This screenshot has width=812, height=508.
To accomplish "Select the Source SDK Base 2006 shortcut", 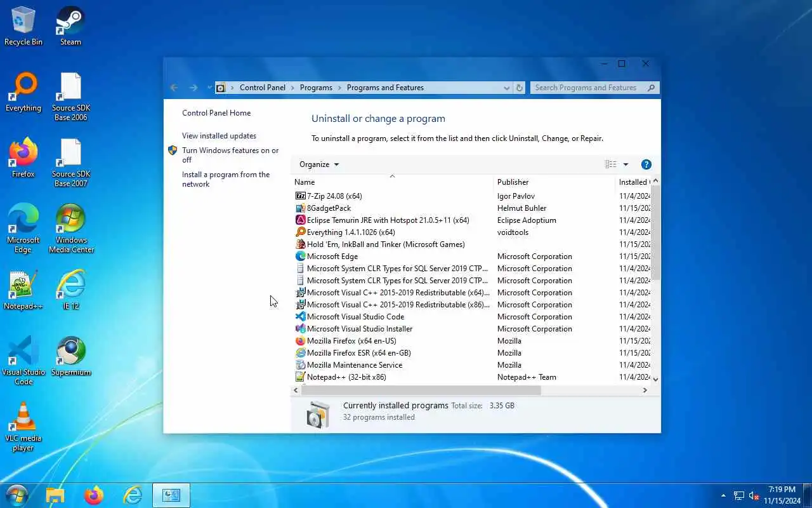I will coord(70,97).
